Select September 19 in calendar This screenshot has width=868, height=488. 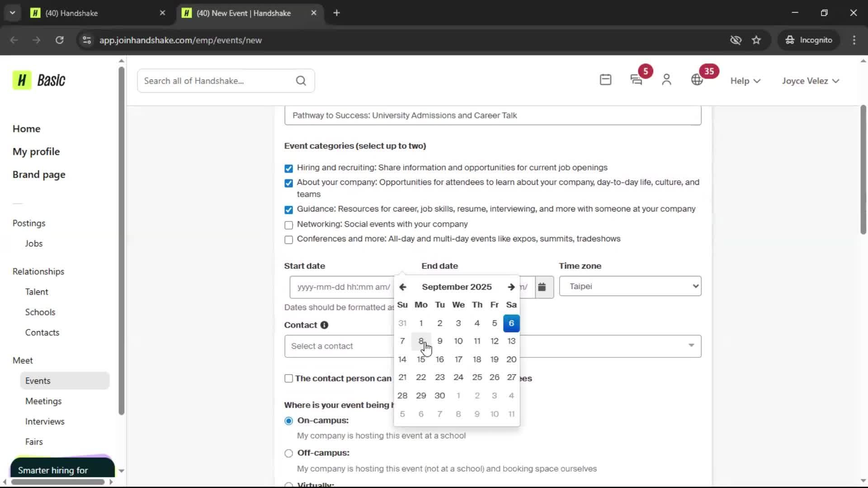click(494, 359)
